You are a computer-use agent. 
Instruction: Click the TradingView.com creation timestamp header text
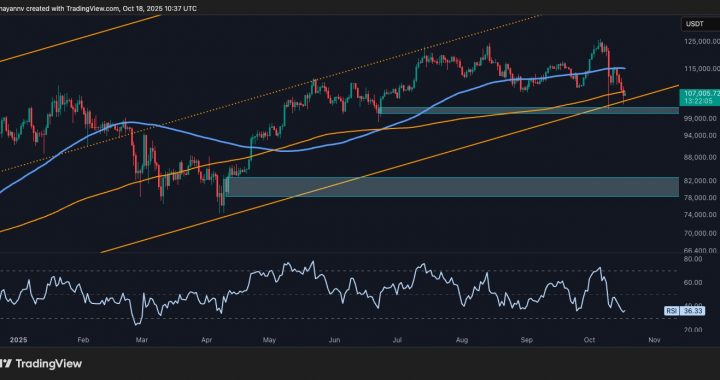pyautogui.click(x=99, y=9)
